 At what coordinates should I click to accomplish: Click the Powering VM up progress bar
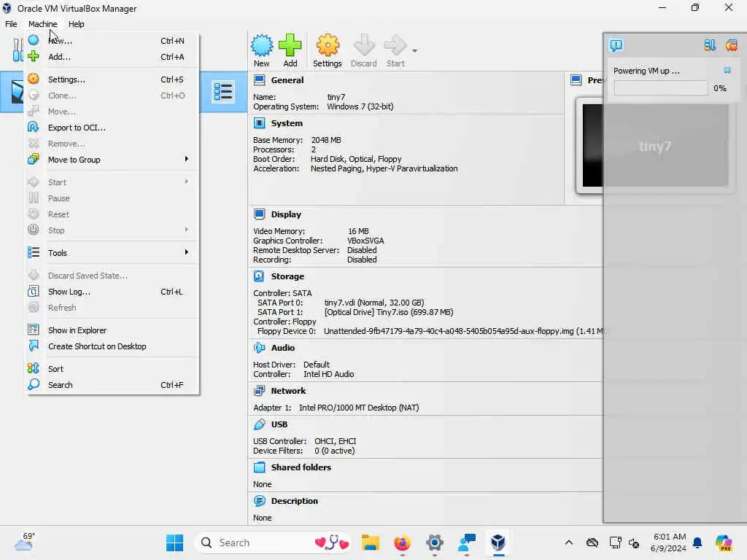tap(661, 88)
